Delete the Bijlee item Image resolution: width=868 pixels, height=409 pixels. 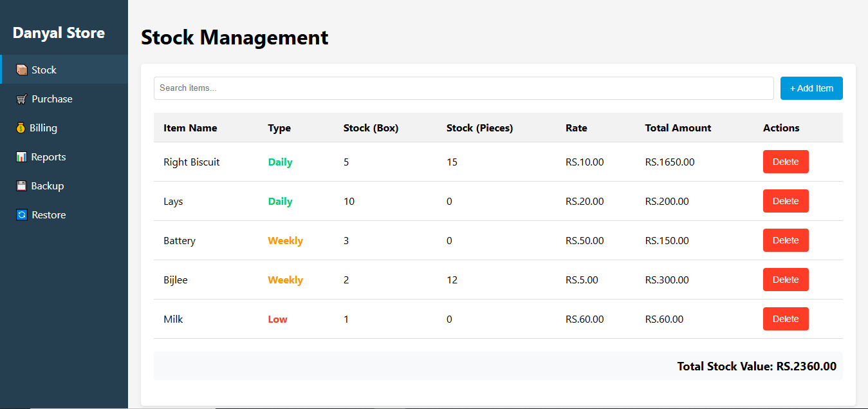pos(786,279)
